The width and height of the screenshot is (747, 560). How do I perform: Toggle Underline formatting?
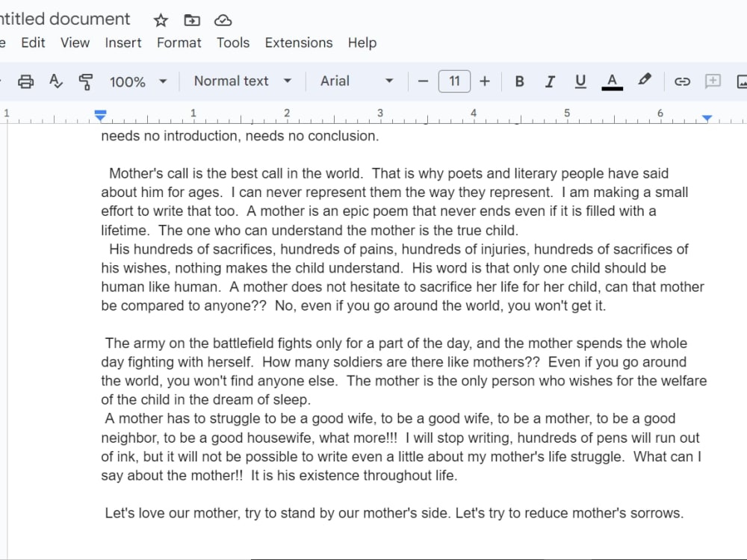[580, 81]
